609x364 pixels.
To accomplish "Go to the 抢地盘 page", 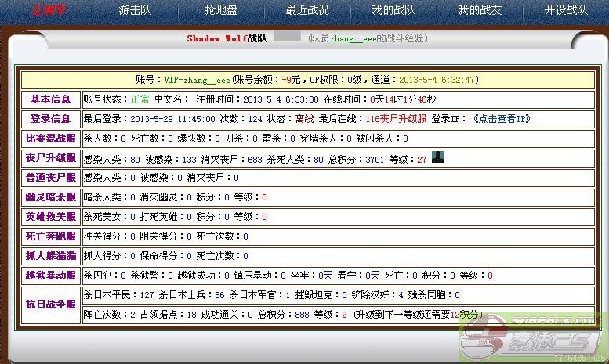I will click(220, 10).
